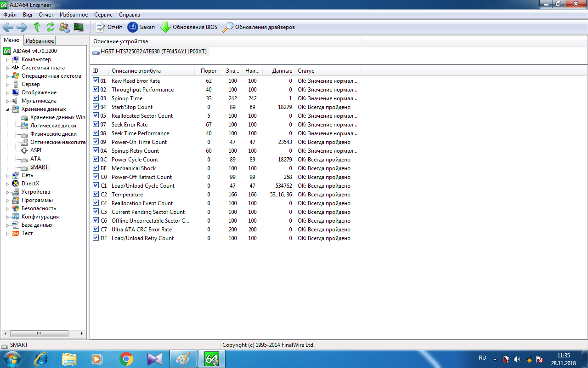
Task: Expand the Системная плата node
Action: pyautogui.click(x=7, y=68)
